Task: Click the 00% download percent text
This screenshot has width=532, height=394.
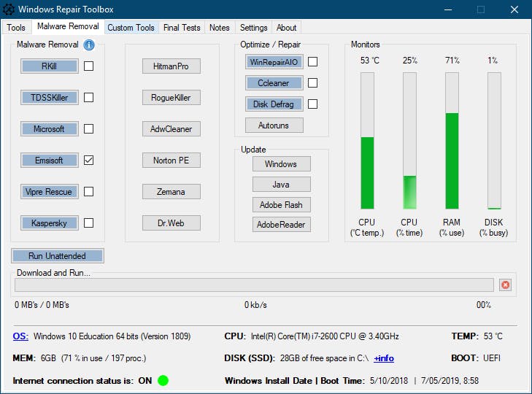Action: pyautogui.click(x=484, y=305)
